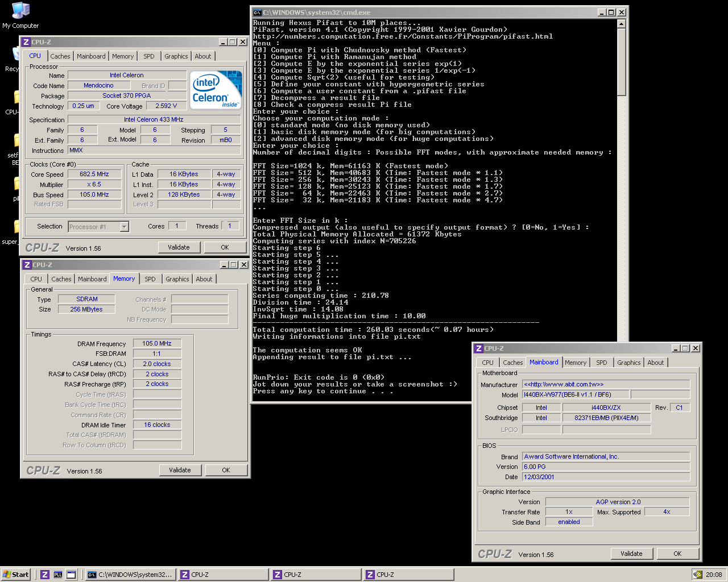Viewport: 728px width, 582px height.
Task: Open the Start menu
Action: 16,575
